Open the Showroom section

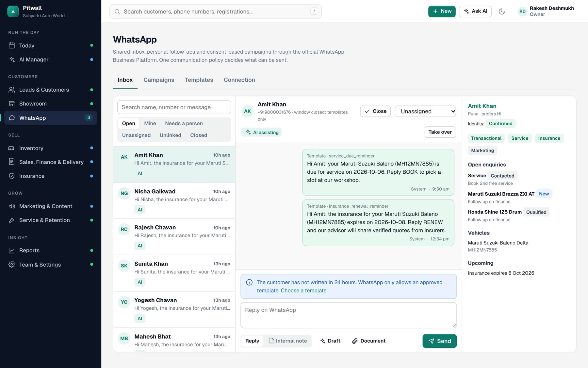click(51, 104)
